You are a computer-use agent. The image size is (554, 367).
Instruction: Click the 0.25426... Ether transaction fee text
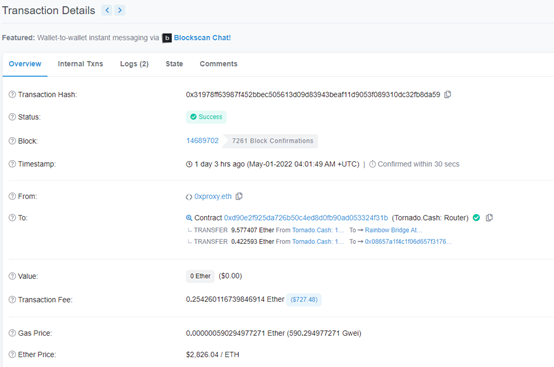(x=235, y=299)
